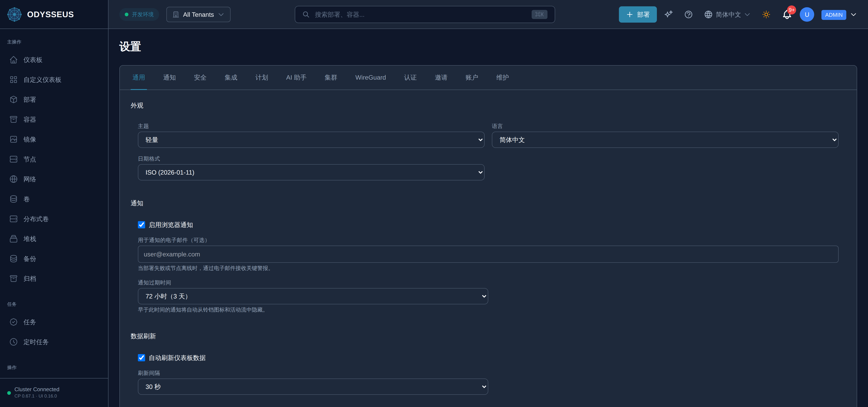Open the 维护 maintenance tab

coord(502,78)
